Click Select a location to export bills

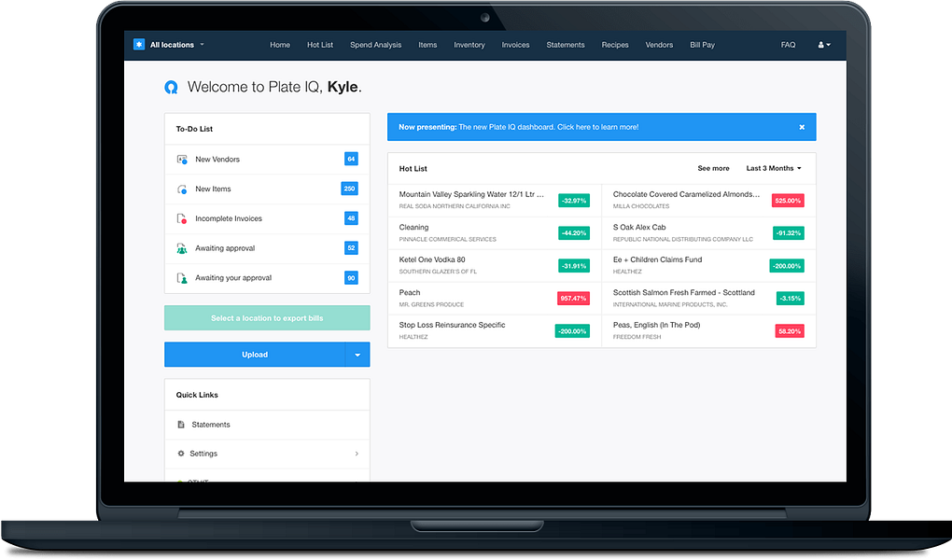(x=267, y=318)
